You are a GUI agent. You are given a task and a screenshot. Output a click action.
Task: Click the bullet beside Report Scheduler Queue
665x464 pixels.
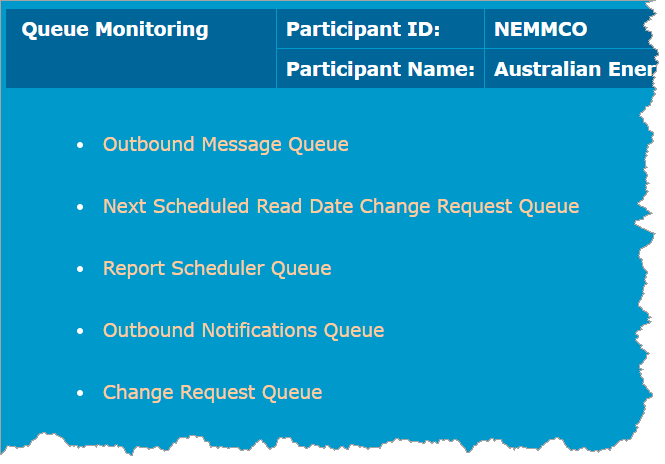click(80, 269)
